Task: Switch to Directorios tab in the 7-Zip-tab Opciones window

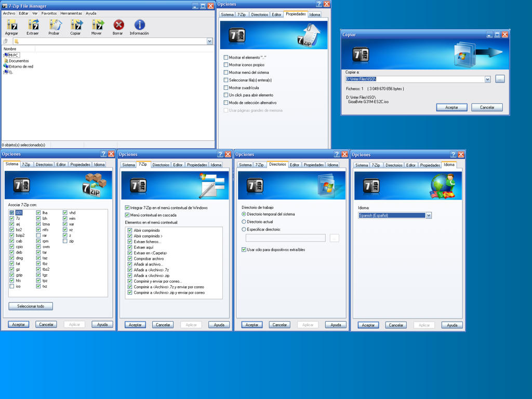Action: pos(161,165)
